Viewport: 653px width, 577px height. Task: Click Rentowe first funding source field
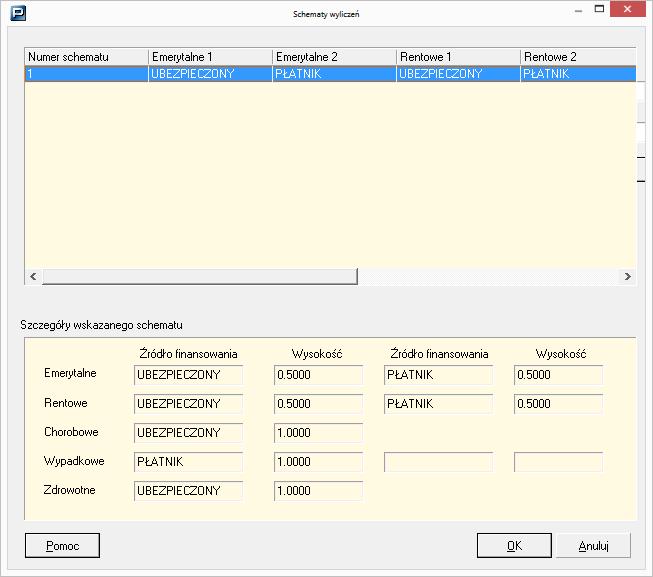(x=188, y=404)
